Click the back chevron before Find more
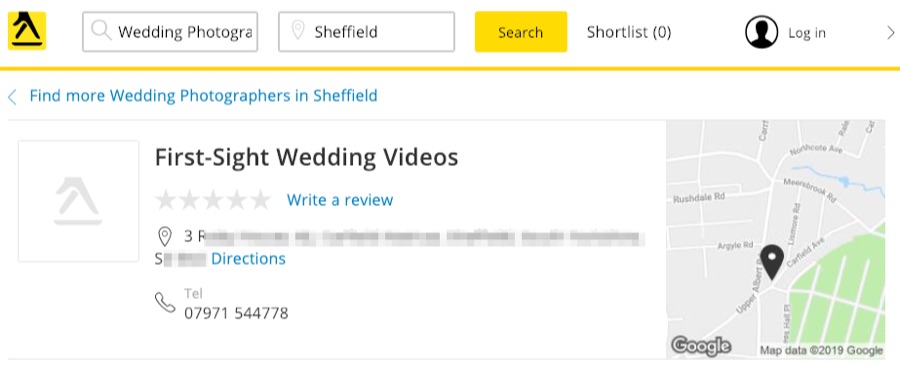The height and width of the screenshot is (369, 900). (12, 96)
